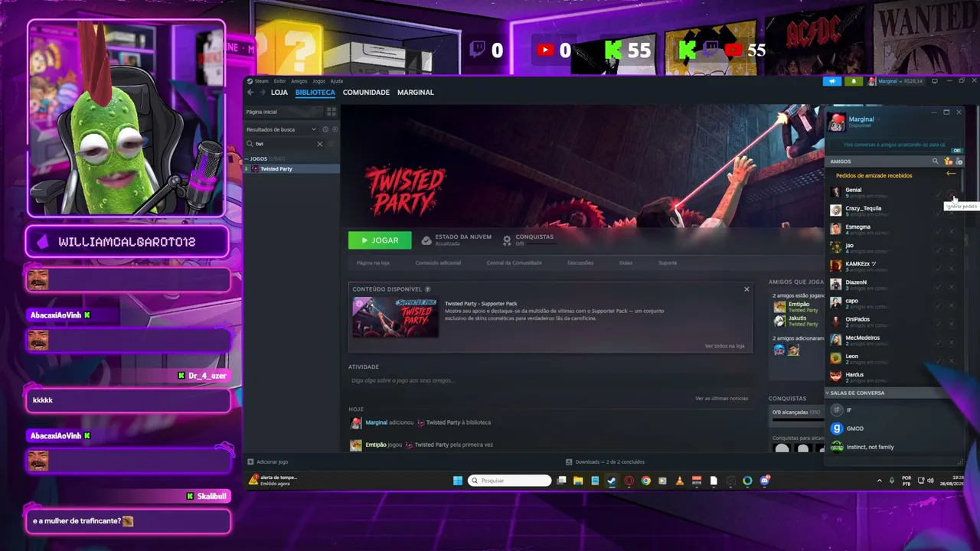Screen dimensions: 980x551
Task: Open the Steam menu
Action: point(262,81)
